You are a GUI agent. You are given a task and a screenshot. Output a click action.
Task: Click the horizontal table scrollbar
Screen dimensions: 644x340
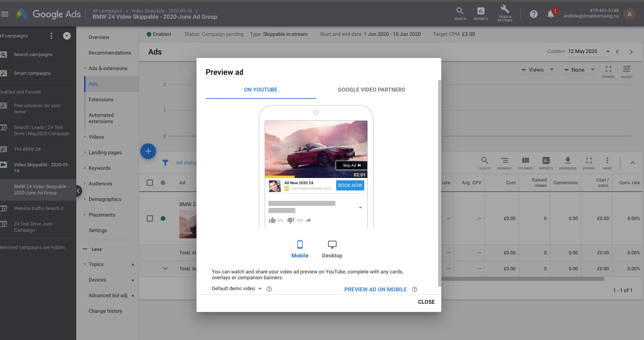pyautogui.click(x=523, y=279)
